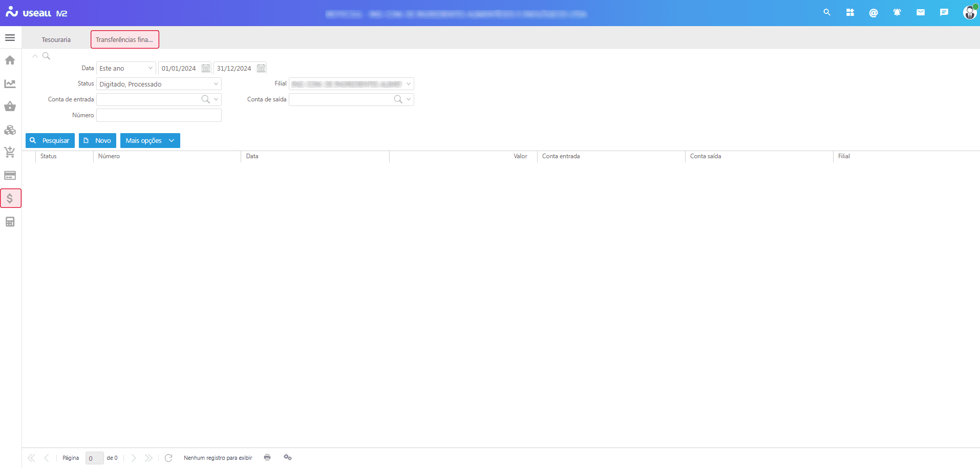Click the notifications bell icon
The image size is (980, 468).
coord(897,13)
